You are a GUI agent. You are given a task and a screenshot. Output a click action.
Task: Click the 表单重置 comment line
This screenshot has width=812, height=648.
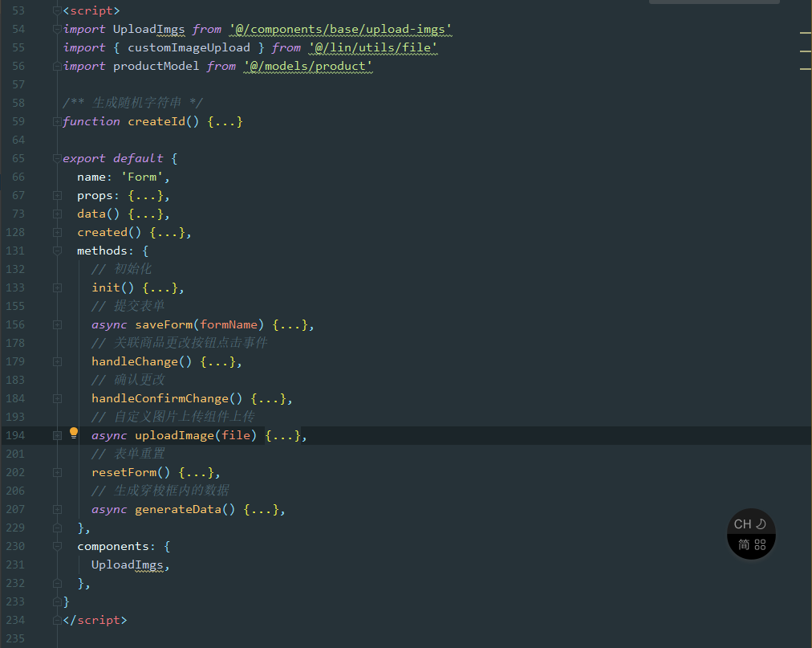pos(128,454)
